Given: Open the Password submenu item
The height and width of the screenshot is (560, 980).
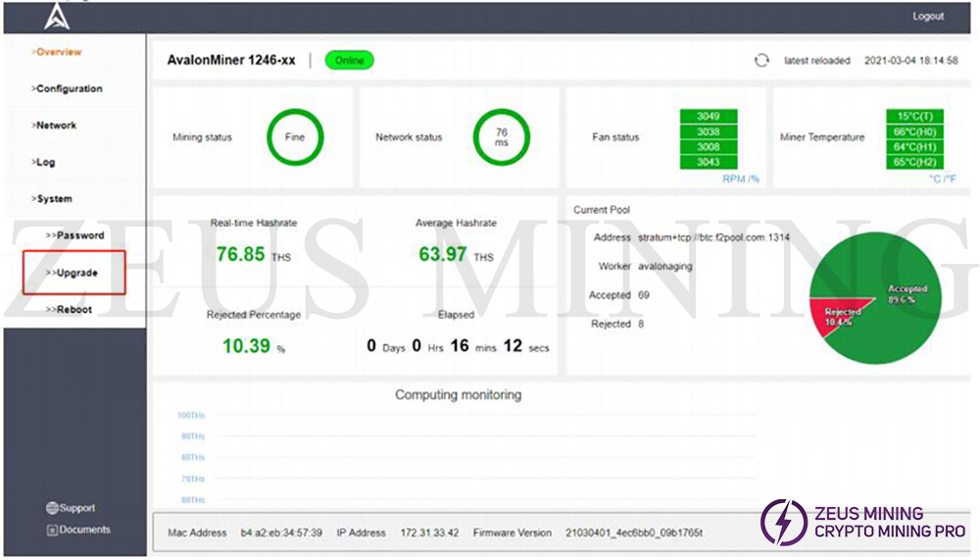Looking at the screenshot, I should click(75, 235).
